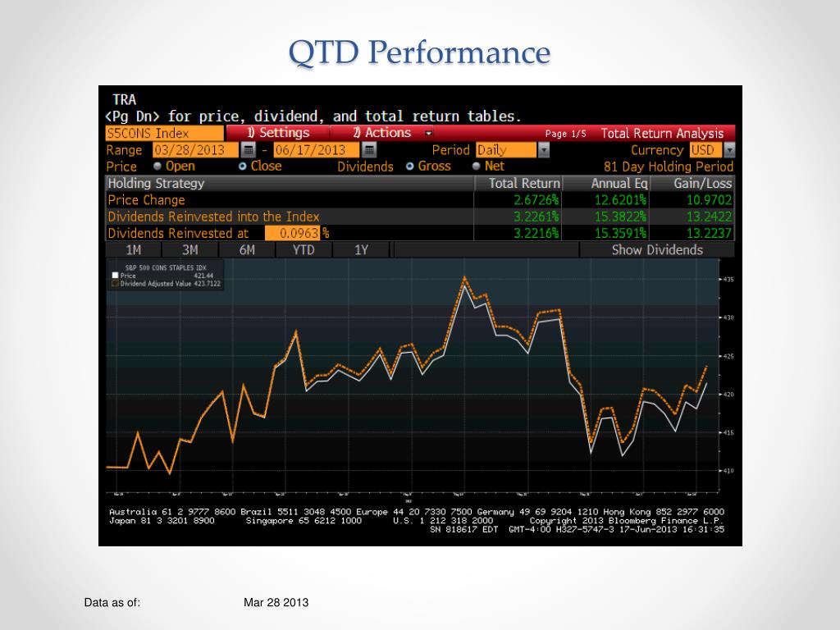Click the 12.6201% annual equivalent value

620,200
